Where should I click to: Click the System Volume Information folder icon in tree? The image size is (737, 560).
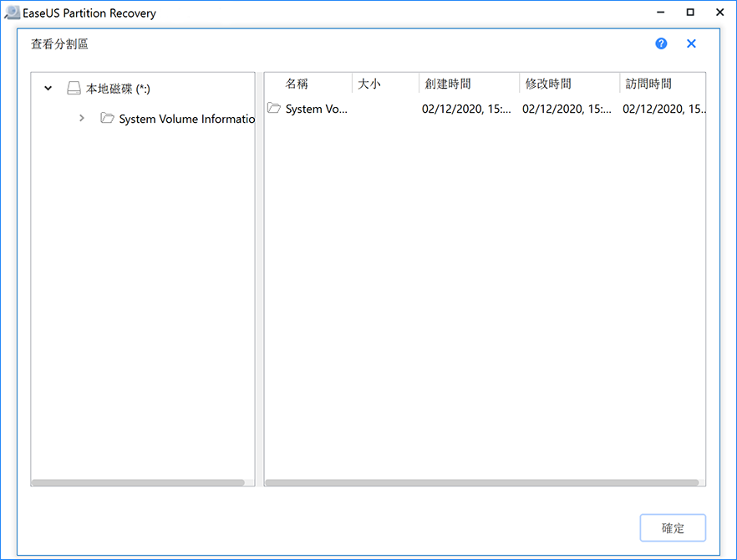(x=107, y=119)
